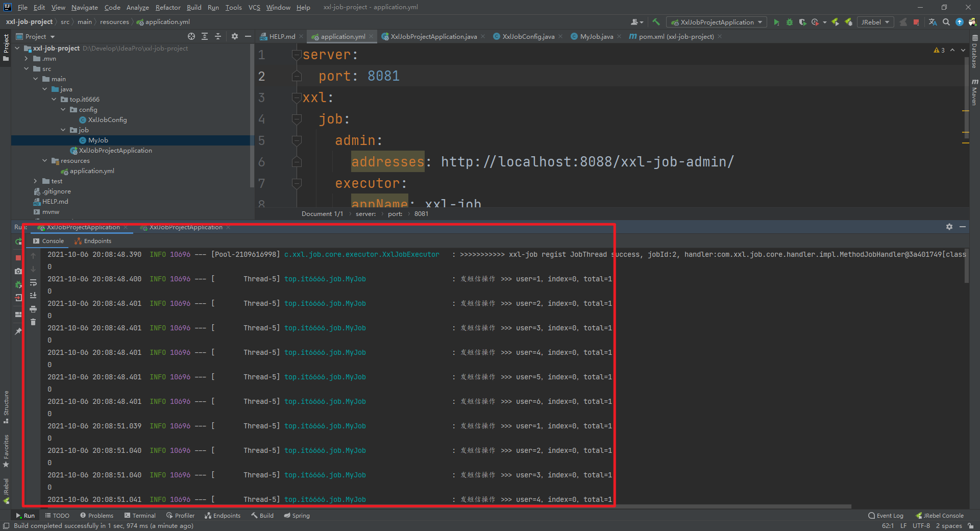
Task: Open the Event Log
Action: click(886, 516)
